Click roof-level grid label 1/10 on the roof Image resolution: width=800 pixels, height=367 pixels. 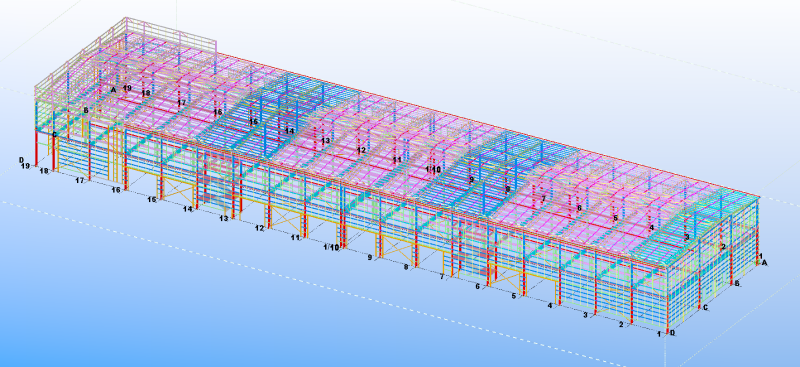(433, 169)
